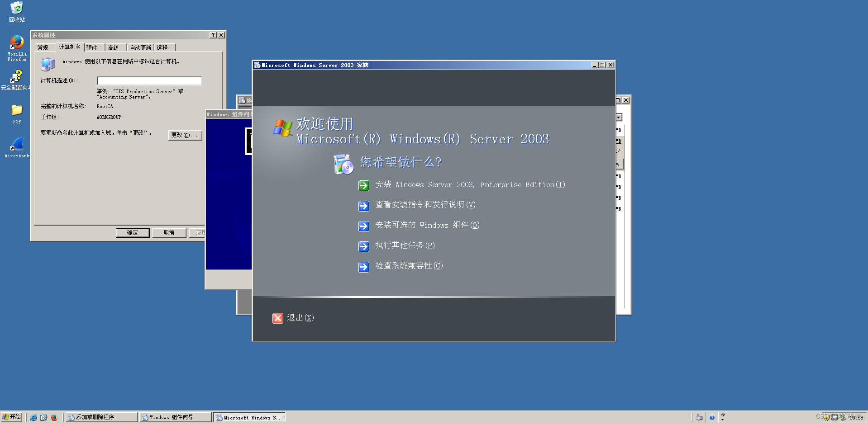Screen dimensions: 868x424
Task: Click the blue arrow icon beside 执行其他任务
Action: click(x=364, y=246)
